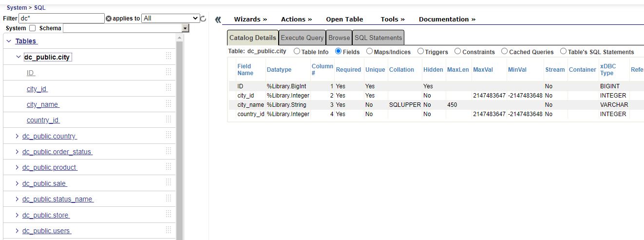
Task: Clear the filter with the X icon
Action: [x=108, y=19]
